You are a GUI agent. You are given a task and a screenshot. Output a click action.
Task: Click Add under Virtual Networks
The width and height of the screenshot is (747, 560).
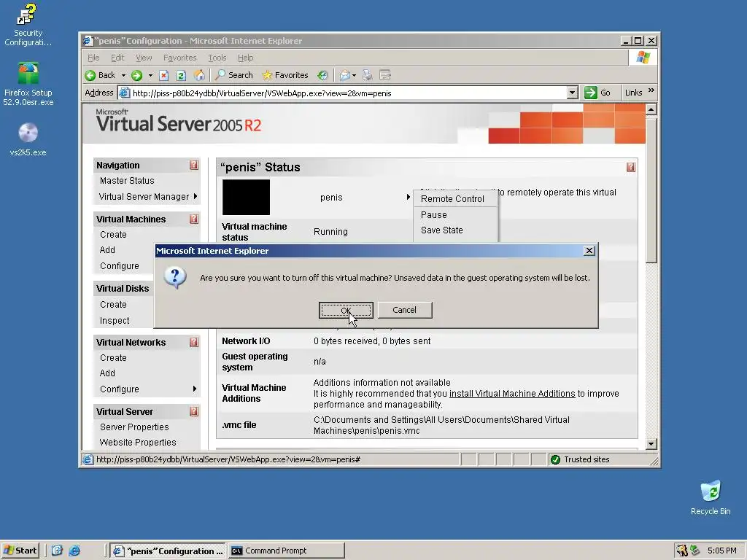(x=107, y=373)
